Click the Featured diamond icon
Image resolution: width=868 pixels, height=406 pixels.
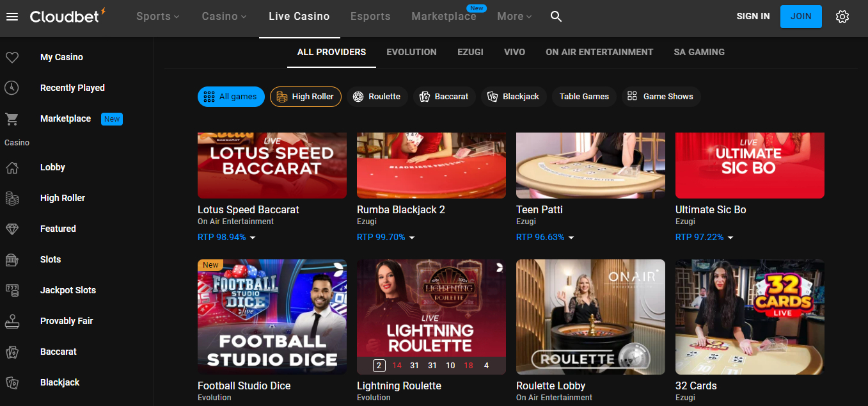click(12, 229)
